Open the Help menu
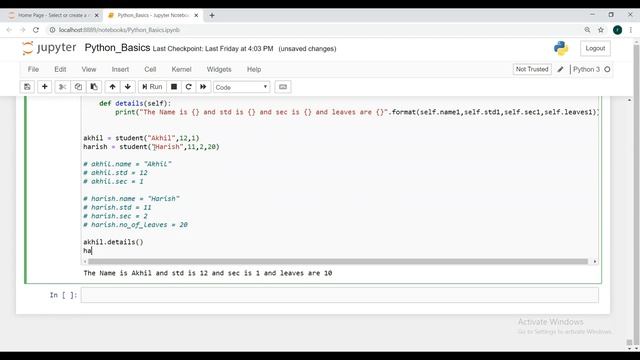Viewport: 640px width, 360px height. pyautogui.click(x=254, y=69)
